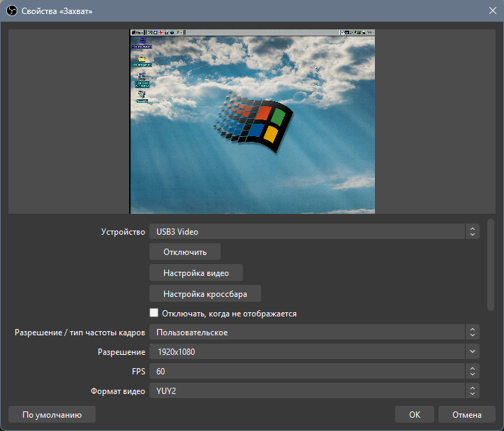Open the FPS dropdown set to 60

(x=314, y=371)
